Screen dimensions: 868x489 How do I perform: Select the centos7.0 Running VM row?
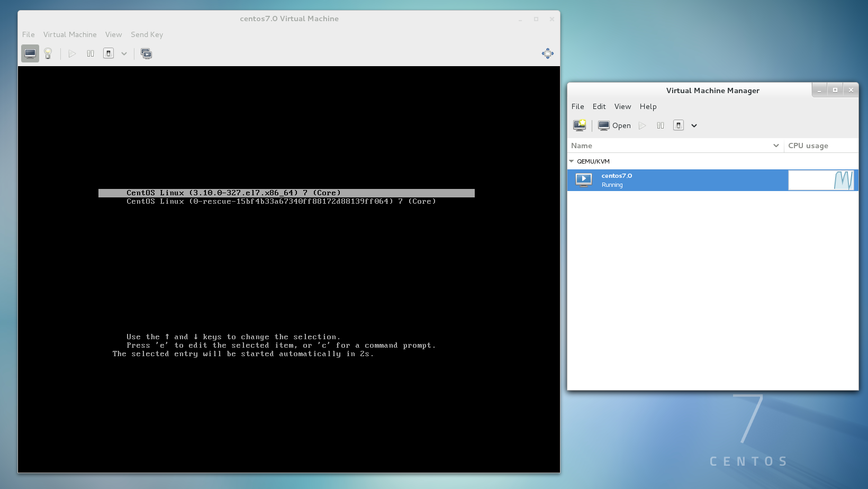[x=712, y=180]
